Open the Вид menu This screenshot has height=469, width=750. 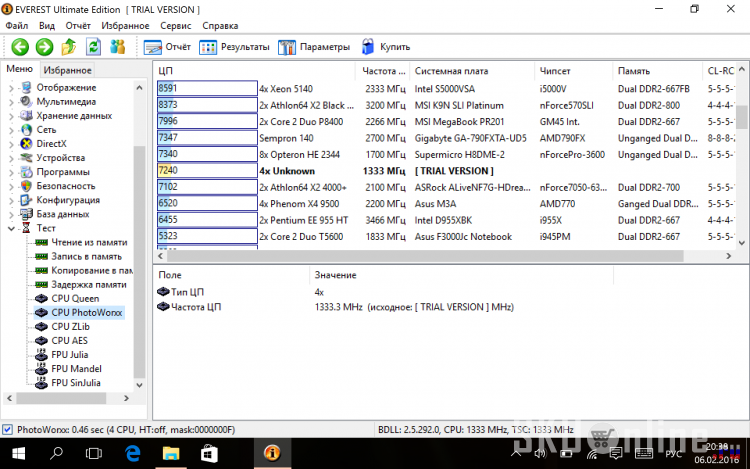(x=47, y=26)
